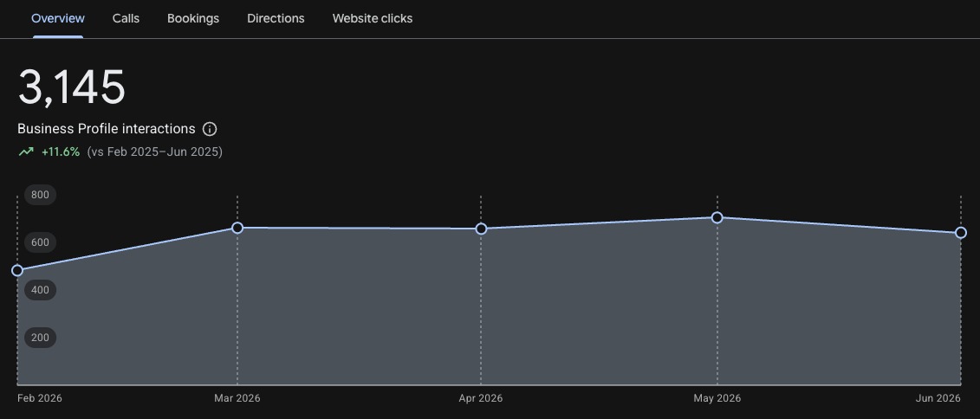Click the Feb 2026 x-axis label

coord(40,398)
